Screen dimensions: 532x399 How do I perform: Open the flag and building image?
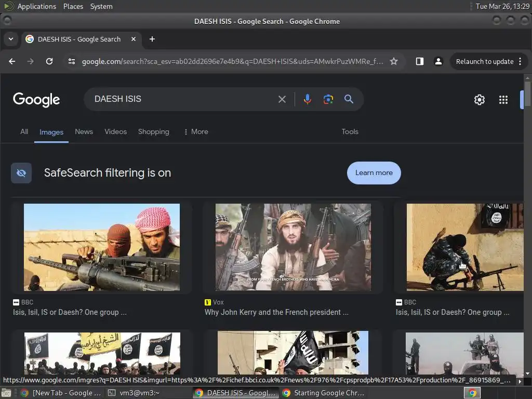pyautogui.click(x=293, y=353)
